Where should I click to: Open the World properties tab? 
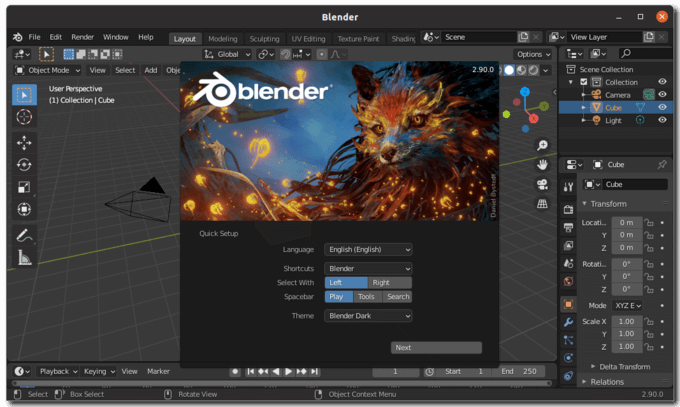pos(568,281)
